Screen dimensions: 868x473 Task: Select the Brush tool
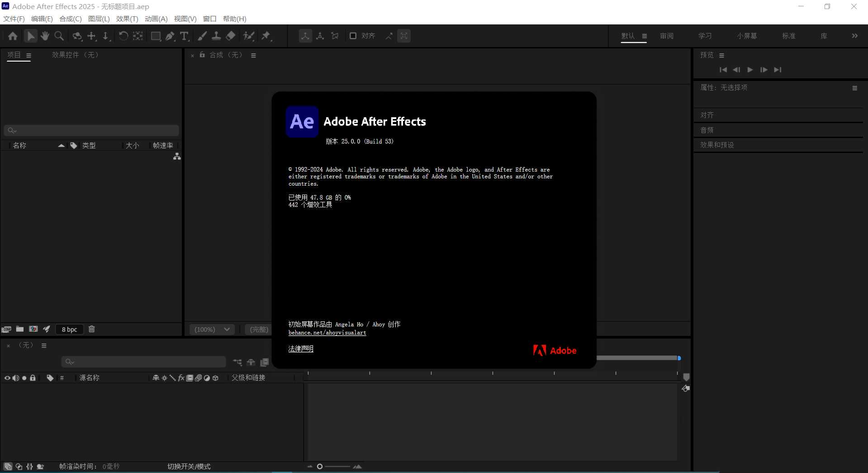coord(202,36)
